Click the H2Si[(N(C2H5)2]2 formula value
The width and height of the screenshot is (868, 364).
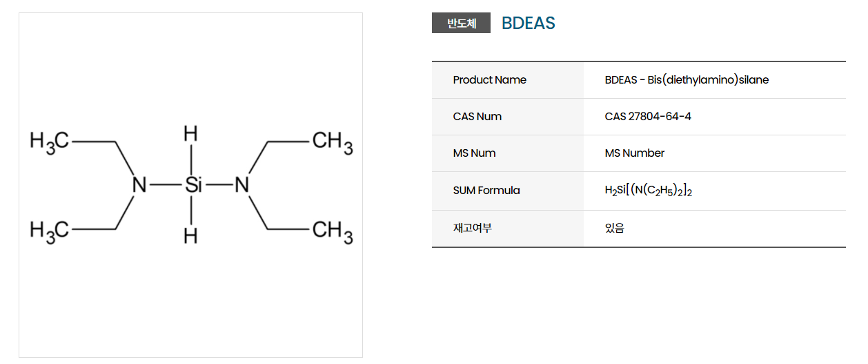(648, 191)
